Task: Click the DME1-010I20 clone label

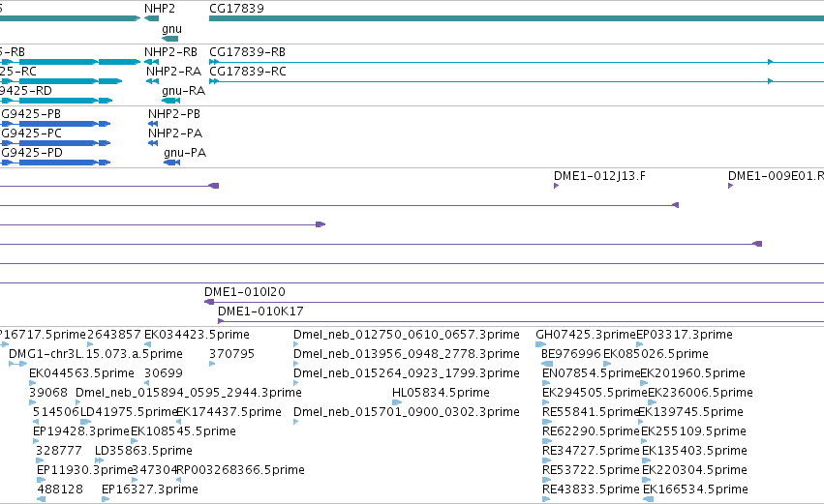Action: pos(245,292)
